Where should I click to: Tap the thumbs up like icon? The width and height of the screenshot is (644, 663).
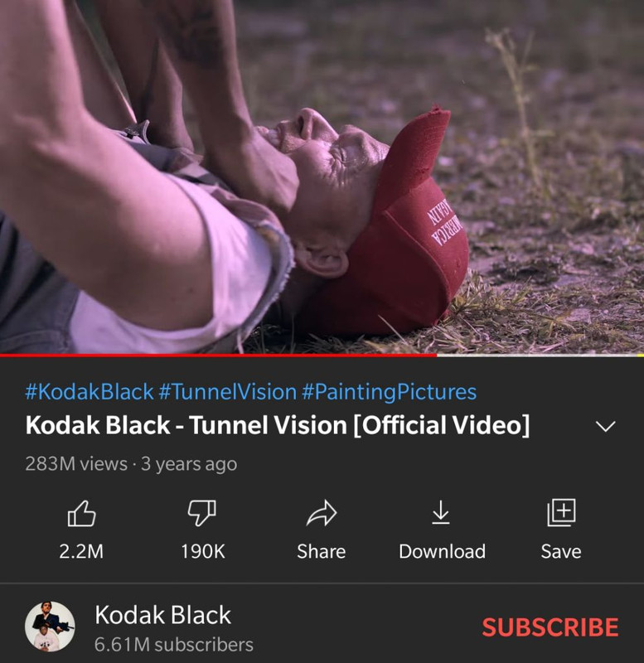81,513
